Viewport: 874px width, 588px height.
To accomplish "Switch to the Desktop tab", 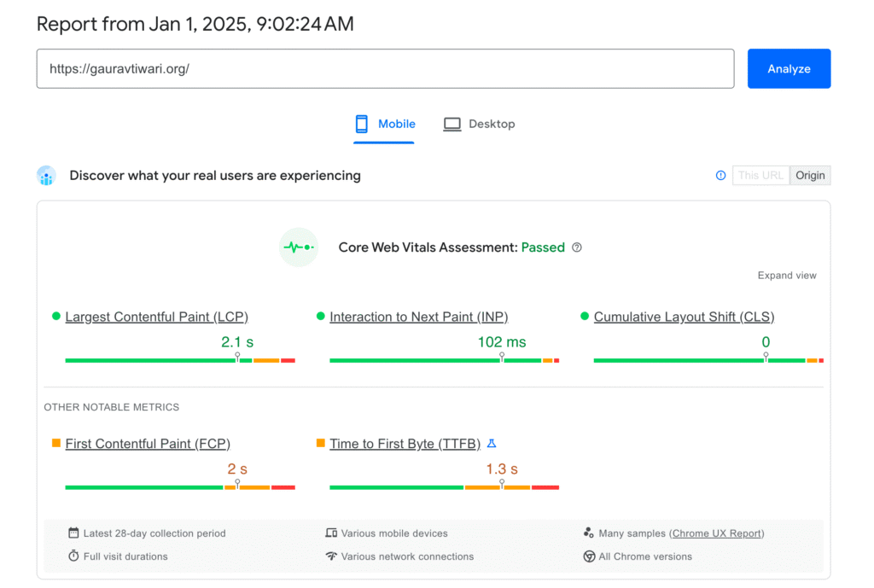I will (480, 123).
